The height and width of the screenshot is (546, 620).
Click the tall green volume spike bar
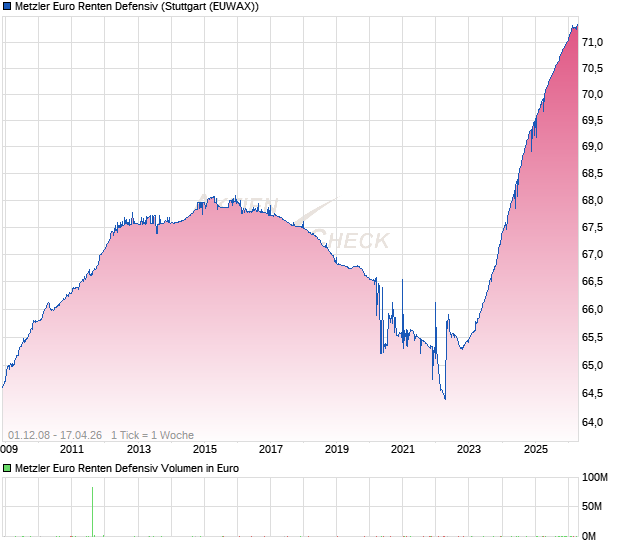pyautogui.click(x=93, y=510)
